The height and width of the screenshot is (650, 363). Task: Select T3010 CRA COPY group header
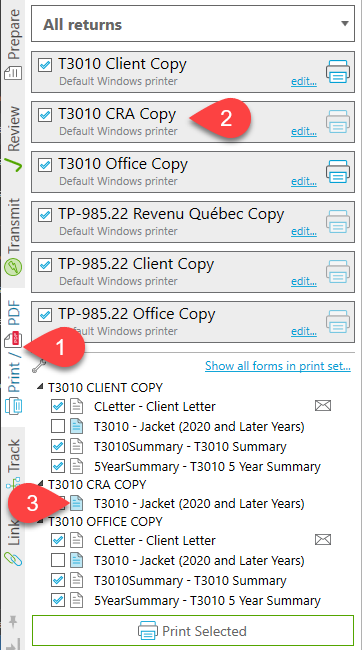[x=97, y=485]
